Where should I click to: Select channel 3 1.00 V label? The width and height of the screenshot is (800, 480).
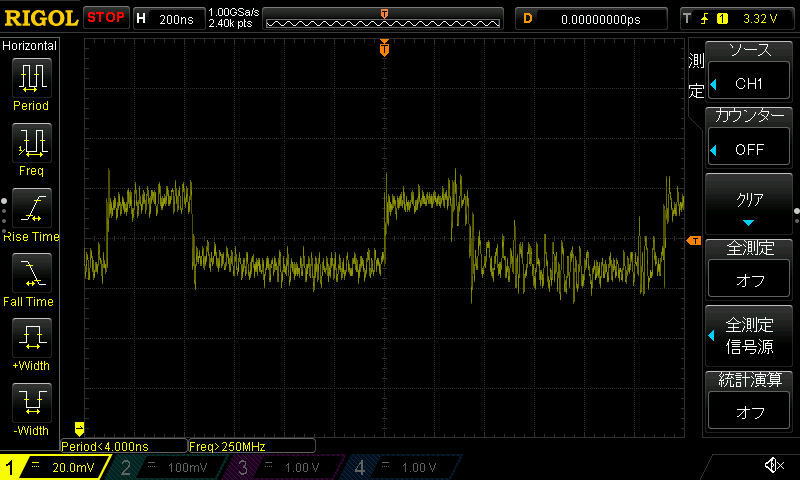click(302, 467)
